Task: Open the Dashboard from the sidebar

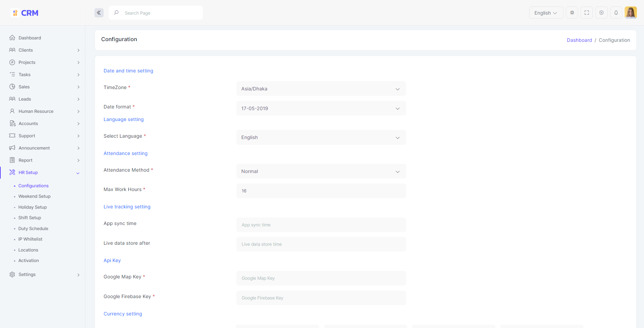Action: tap(30, 38)
